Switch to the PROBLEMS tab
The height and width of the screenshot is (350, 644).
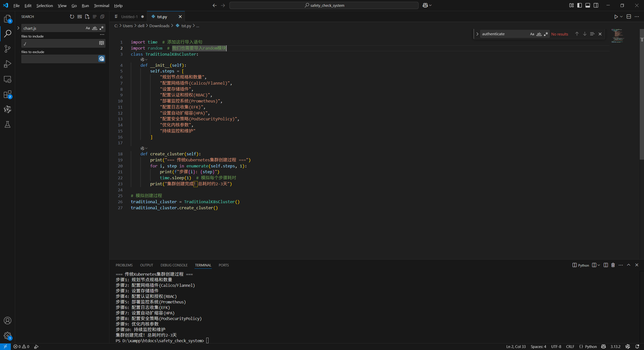coord(124,265)
